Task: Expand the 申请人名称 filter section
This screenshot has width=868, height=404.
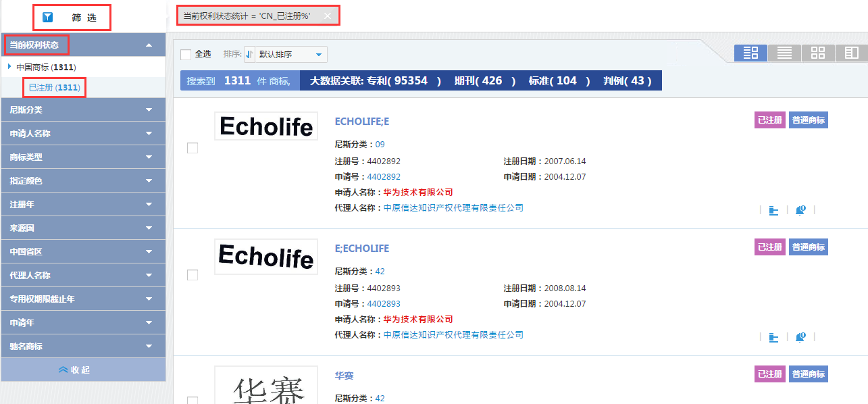Action: point(83,133)
